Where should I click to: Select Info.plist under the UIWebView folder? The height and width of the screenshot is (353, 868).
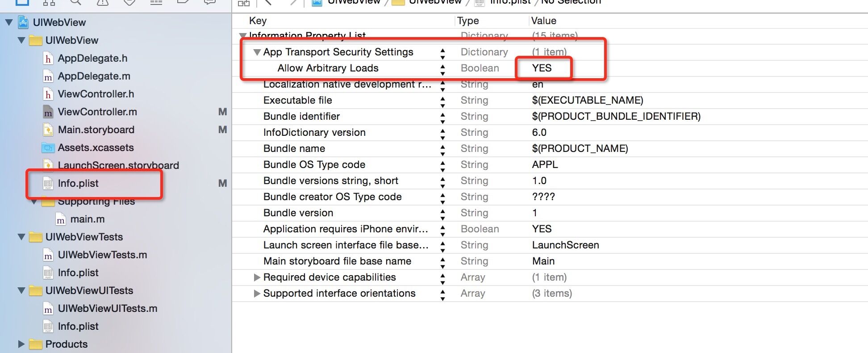78,183
